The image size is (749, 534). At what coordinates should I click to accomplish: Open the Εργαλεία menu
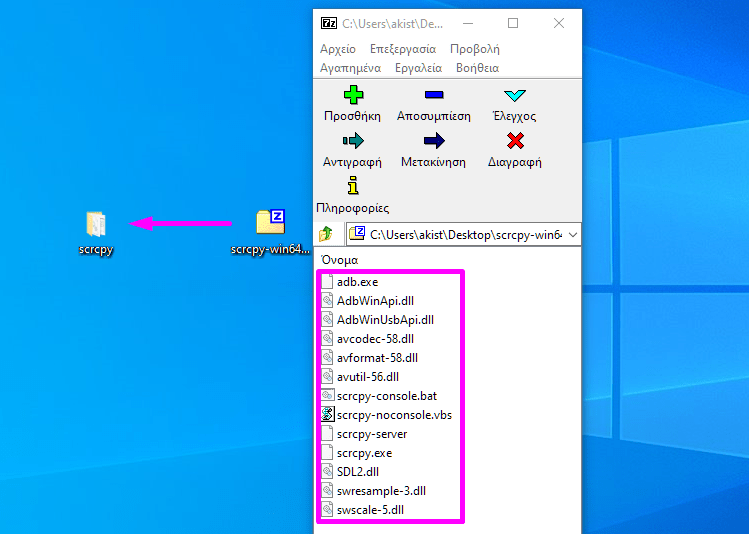(x=418, y=68)
